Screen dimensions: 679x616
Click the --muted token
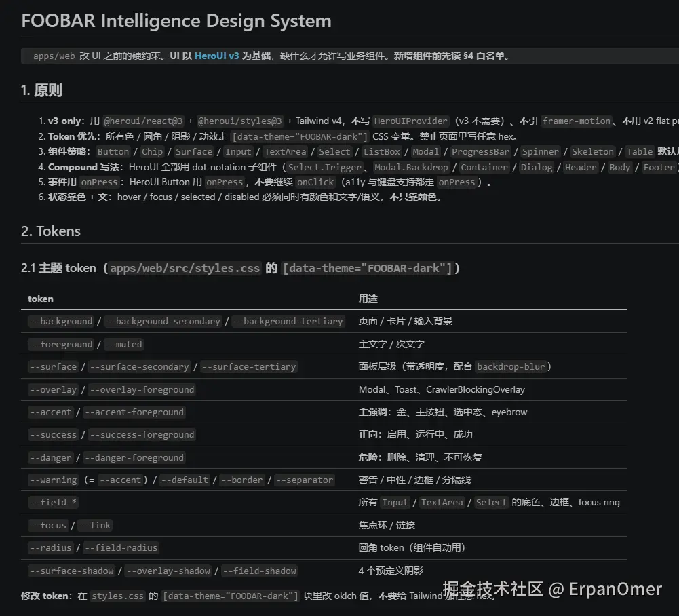tap(123, 344)
